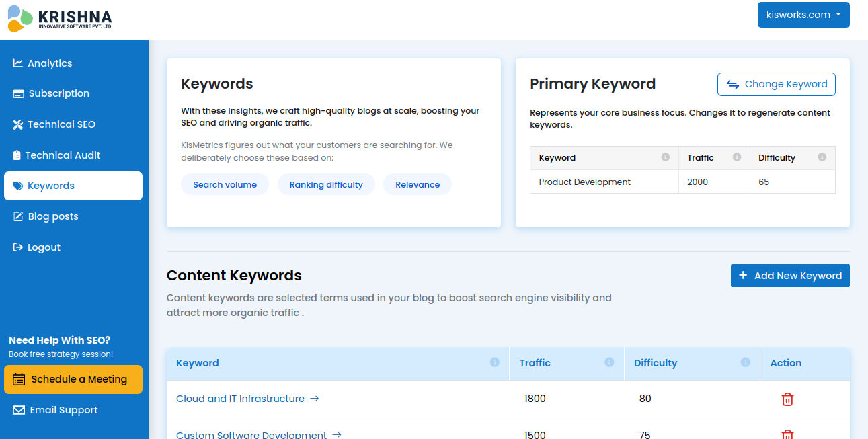Click arrow icon after Custom Software Development
This screenshot has width=868, height=439.
tap(337, 435)
